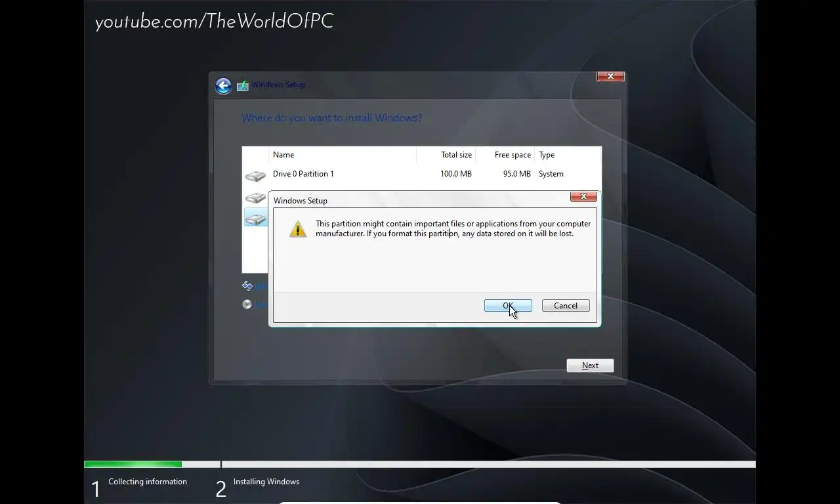Click the 'Collecting information' step label
Screen dimensions: 840x504
tap(148, 482)
